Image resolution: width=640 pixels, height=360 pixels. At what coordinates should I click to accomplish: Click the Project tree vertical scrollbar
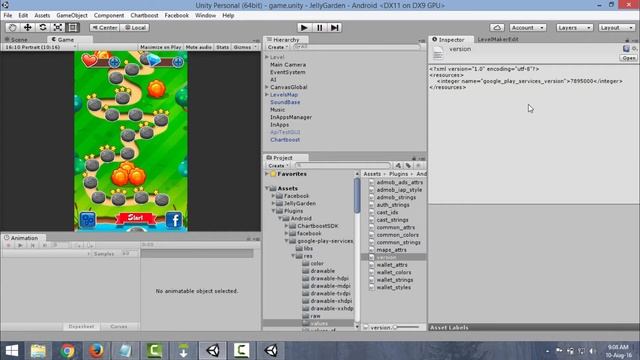pyautogui.click(x=358, y=196)
